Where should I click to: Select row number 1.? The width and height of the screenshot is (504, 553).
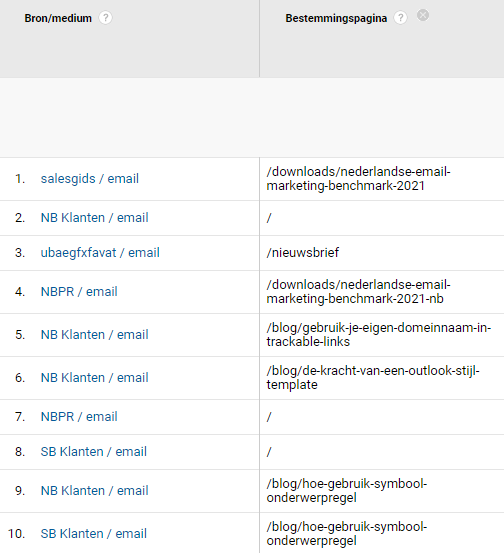(x=20, y=179)
